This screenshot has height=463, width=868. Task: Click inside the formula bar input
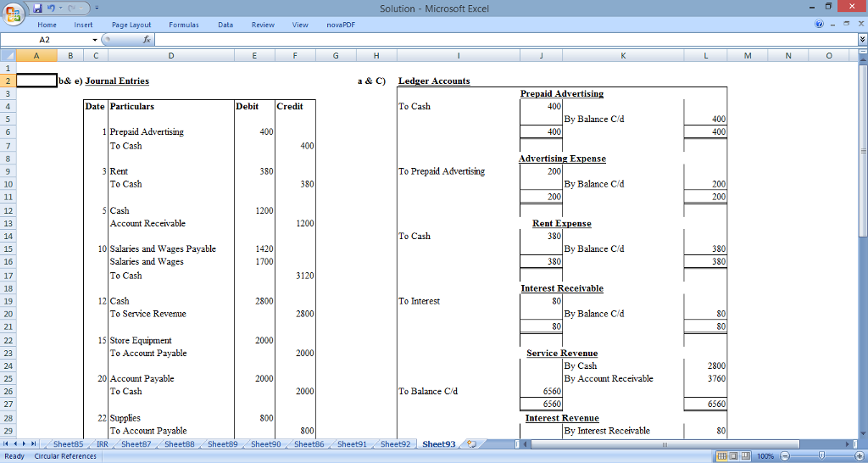[505, 40]
